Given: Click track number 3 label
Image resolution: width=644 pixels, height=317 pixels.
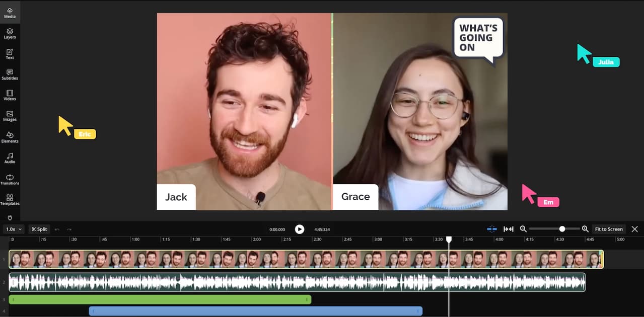Looking at the screenshot, I should point(4,300).
